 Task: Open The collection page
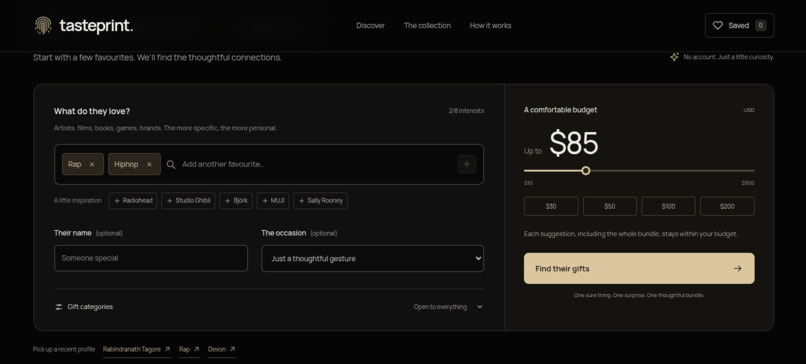coord(427,25)
